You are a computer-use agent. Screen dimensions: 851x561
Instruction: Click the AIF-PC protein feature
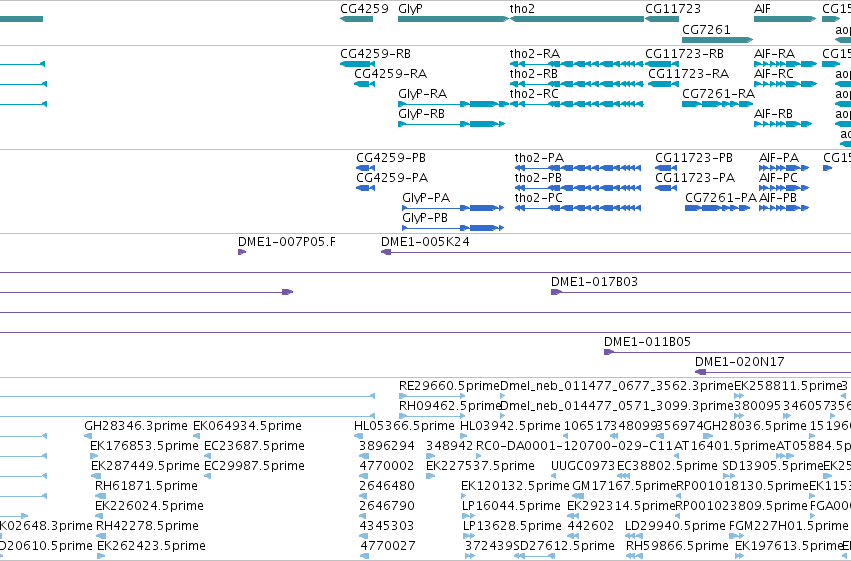click(x=784, y=188)
